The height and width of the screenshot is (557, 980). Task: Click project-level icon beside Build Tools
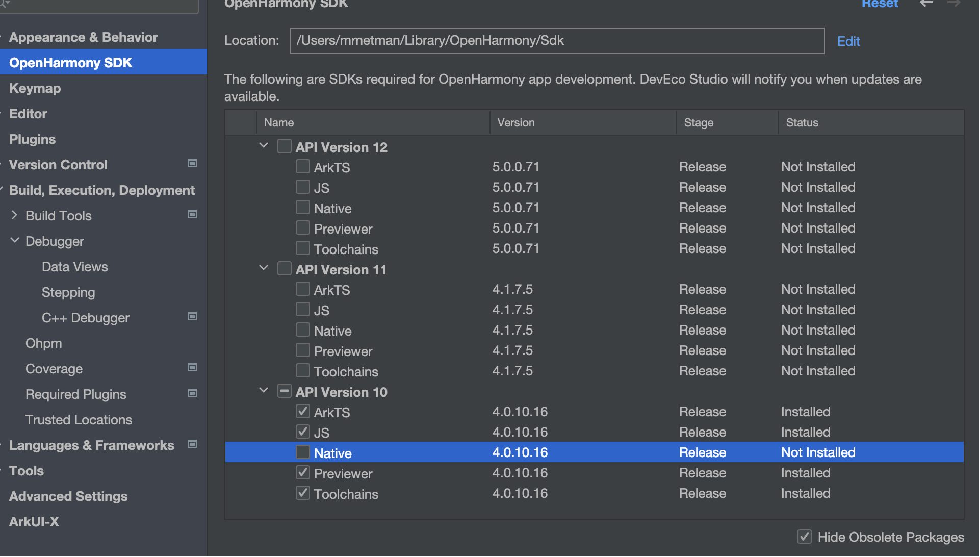click(x=192, y=215)
